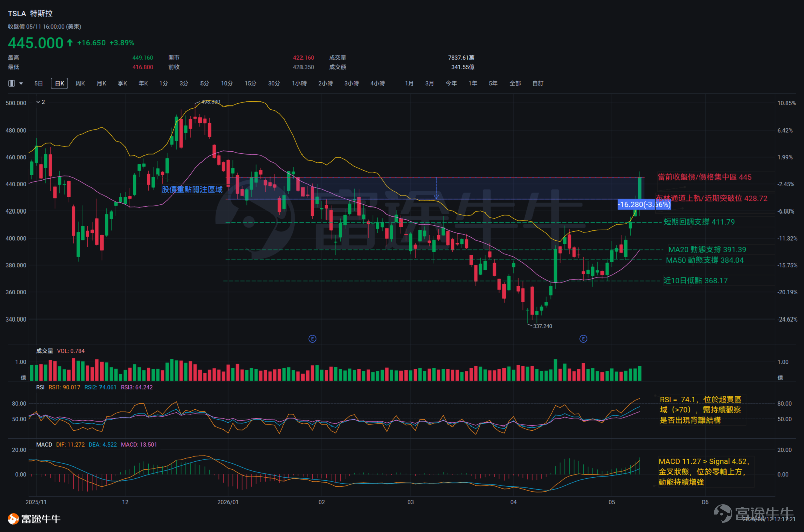804x532 pixels.
Task: Choose the 3小時 interval
Action: [352, 83]
